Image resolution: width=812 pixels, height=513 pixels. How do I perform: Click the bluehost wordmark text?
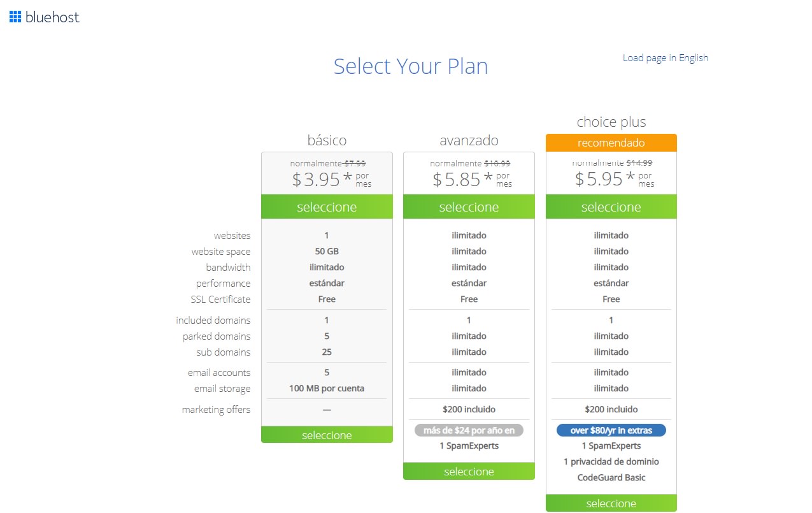(52, 17)
